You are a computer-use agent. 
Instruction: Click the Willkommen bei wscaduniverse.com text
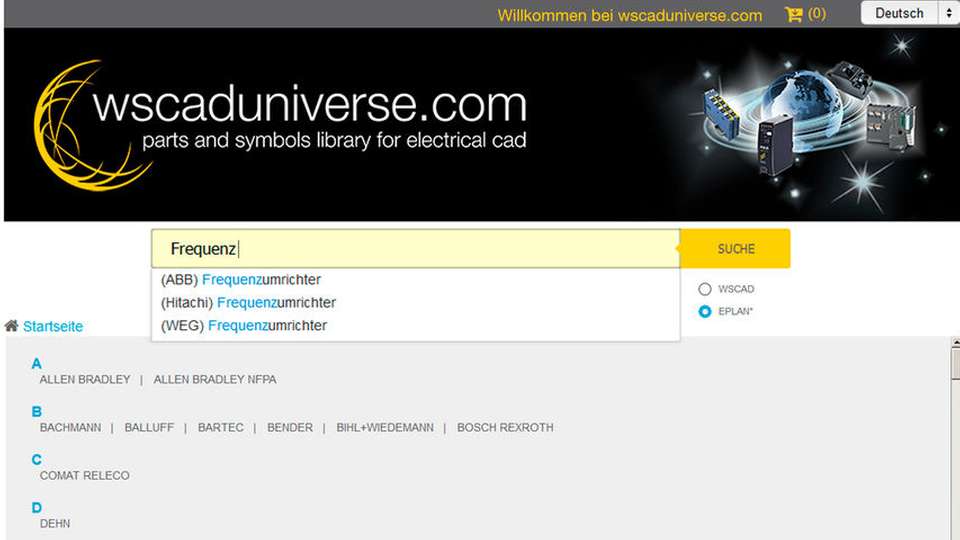click(x=629, y=15)
